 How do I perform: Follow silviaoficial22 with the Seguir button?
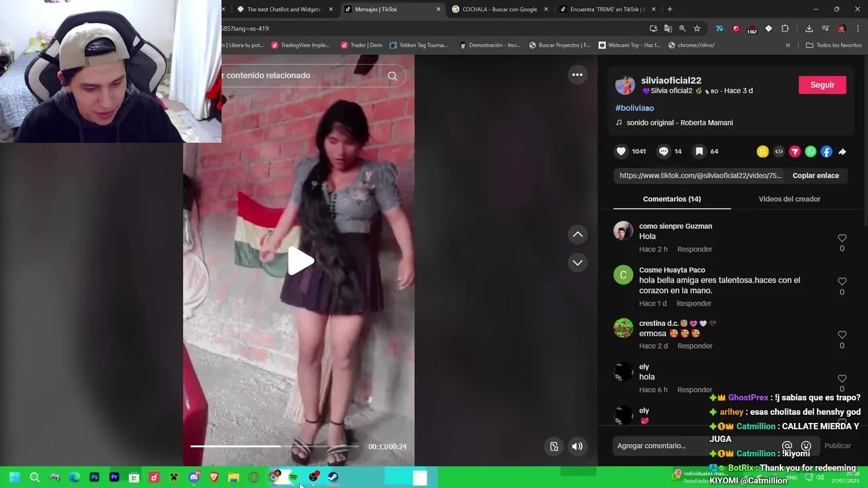point(823,85)
